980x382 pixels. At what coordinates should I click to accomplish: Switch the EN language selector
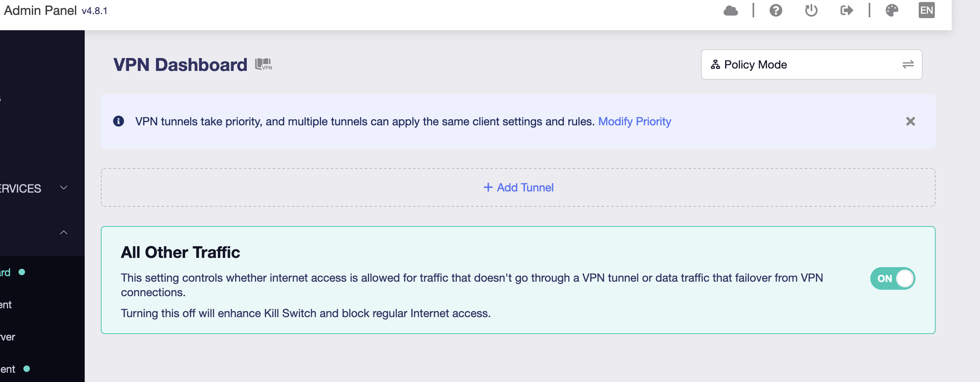click(926, 10)
